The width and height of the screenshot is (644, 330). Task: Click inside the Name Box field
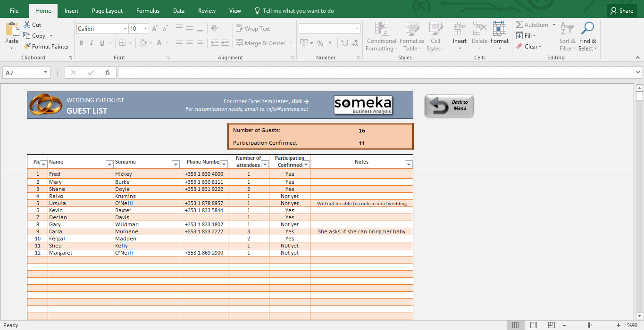pos(23,73)
